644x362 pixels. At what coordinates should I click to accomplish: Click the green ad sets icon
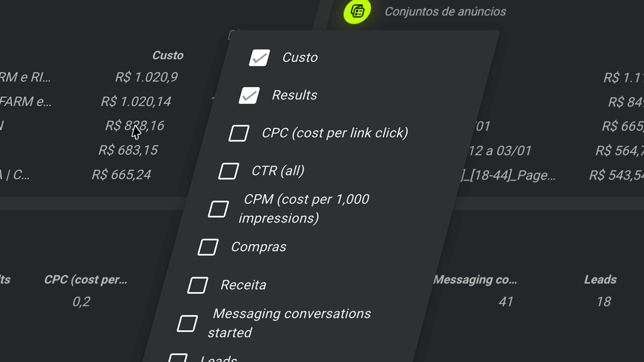point(357,11)
